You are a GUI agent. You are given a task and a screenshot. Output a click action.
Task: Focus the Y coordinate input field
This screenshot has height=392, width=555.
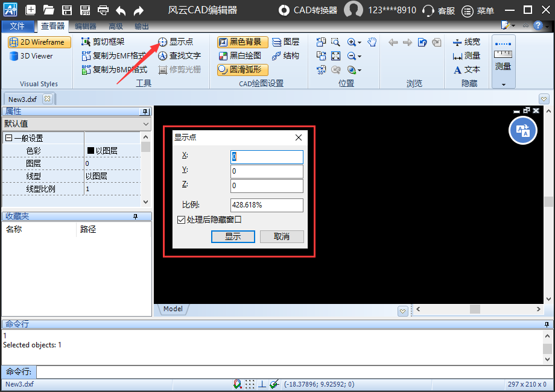267,171
